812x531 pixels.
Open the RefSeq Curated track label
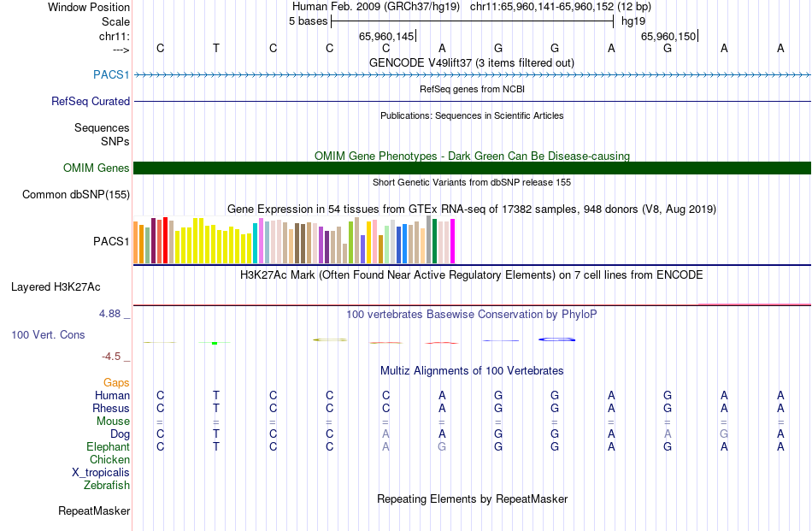coord(90,101)
